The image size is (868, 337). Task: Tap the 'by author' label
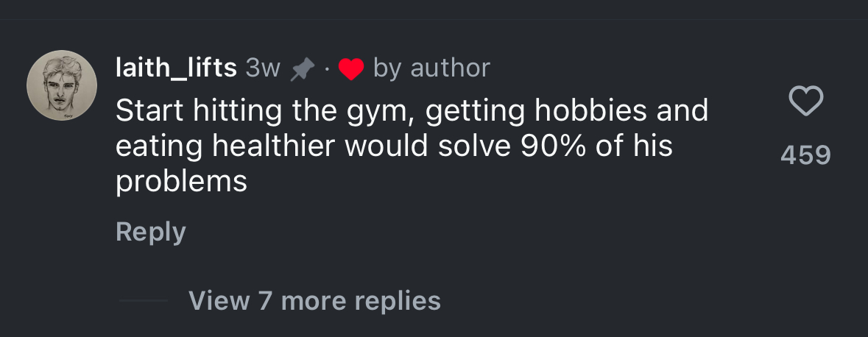(x=431, y=68)
